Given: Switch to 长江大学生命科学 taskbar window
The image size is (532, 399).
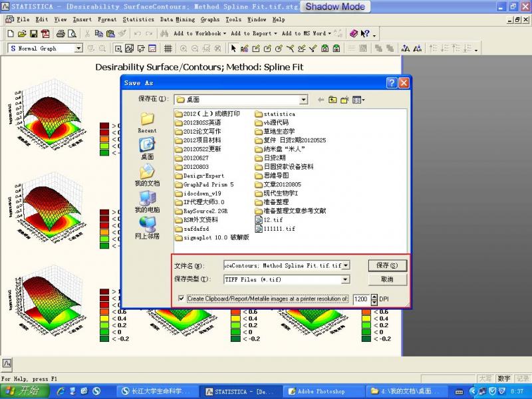Looking at the screenshot, I should coord(158,392).
